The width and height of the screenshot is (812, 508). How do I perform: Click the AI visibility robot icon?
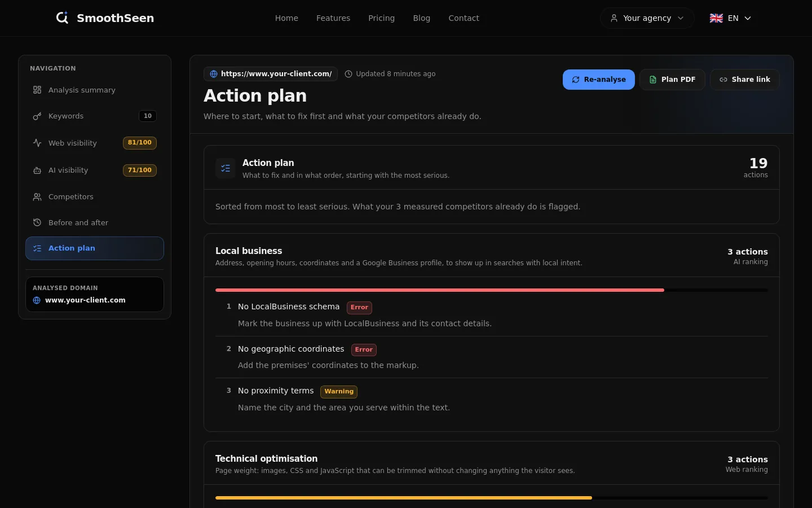pos(37,170)
